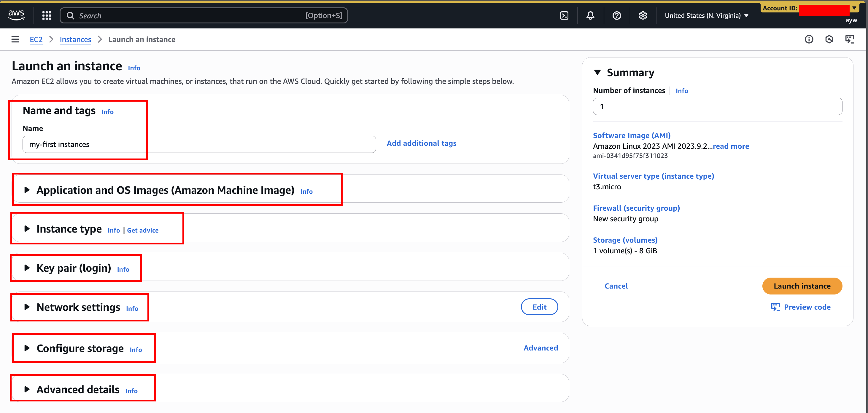This screenshot has height=413, width=868.
Task: Click Edit in Network settings
Action: 539,307
